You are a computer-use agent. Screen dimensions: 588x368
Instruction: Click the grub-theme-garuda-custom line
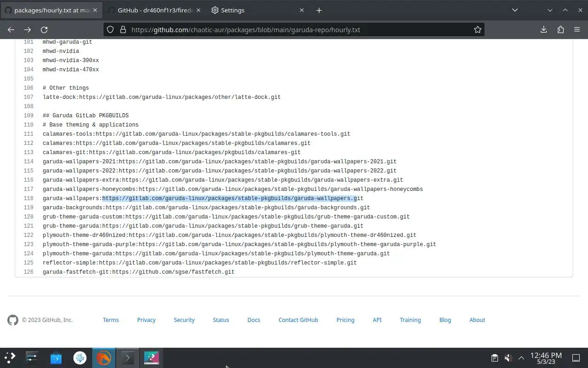226,217
